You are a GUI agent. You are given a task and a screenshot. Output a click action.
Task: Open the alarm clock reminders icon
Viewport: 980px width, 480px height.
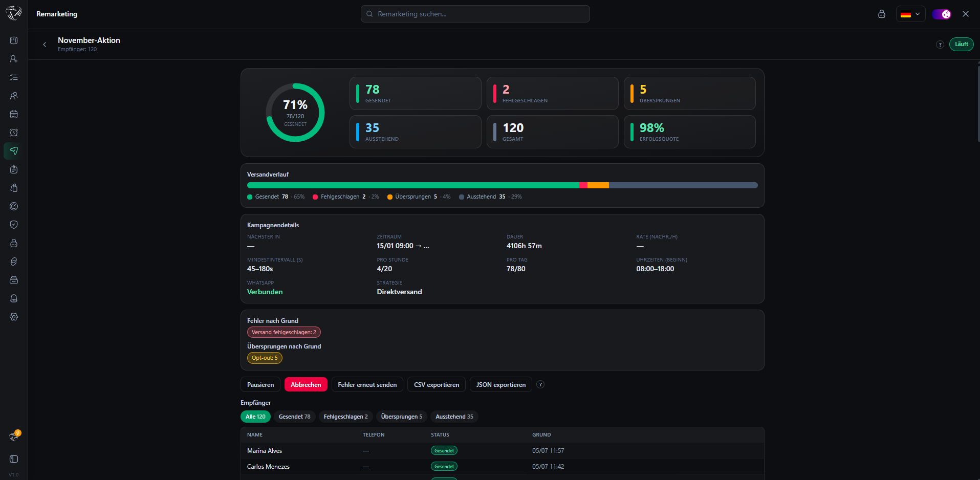point(14,133)
